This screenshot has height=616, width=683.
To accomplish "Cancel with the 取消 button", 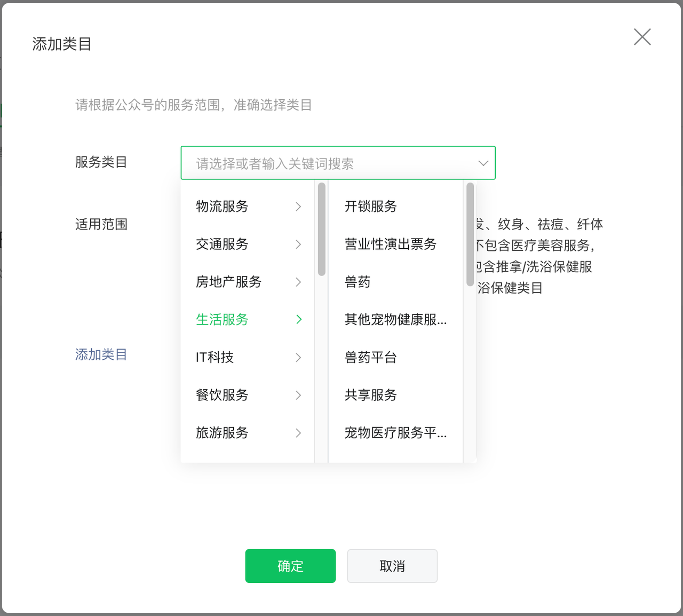I will (392, 566).
